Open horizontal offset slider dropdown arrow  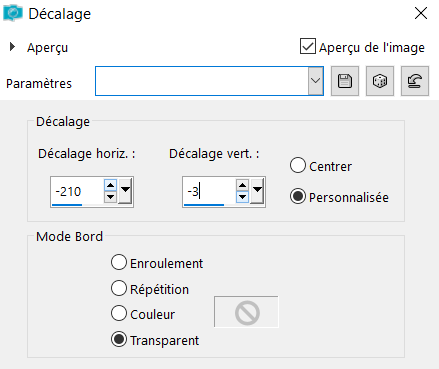click(125, 191)
